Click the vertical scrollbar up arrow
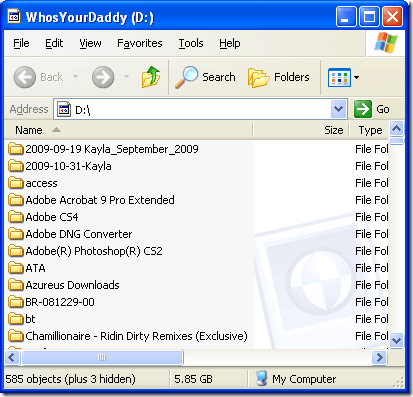Screen dimensions: 413x397 (396, 129)
